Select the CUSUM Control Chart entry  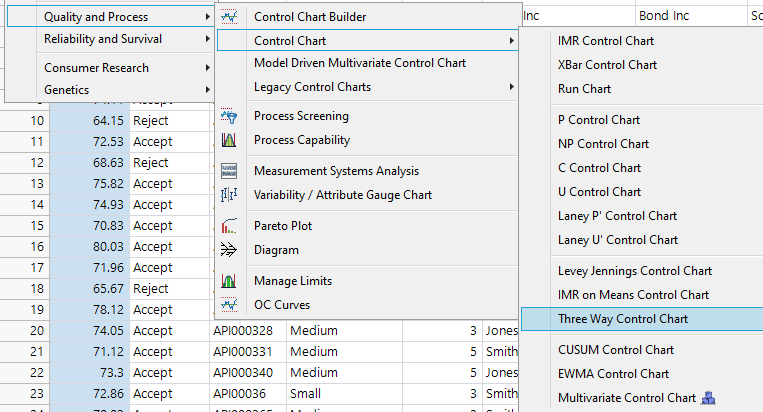613,350
